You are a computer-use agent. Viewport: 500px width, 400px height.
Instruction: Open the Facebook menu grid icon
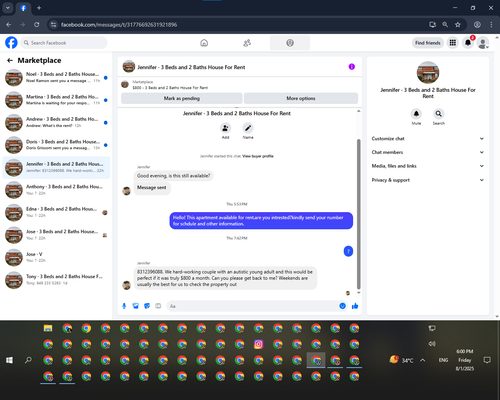[x=453, y=43]
